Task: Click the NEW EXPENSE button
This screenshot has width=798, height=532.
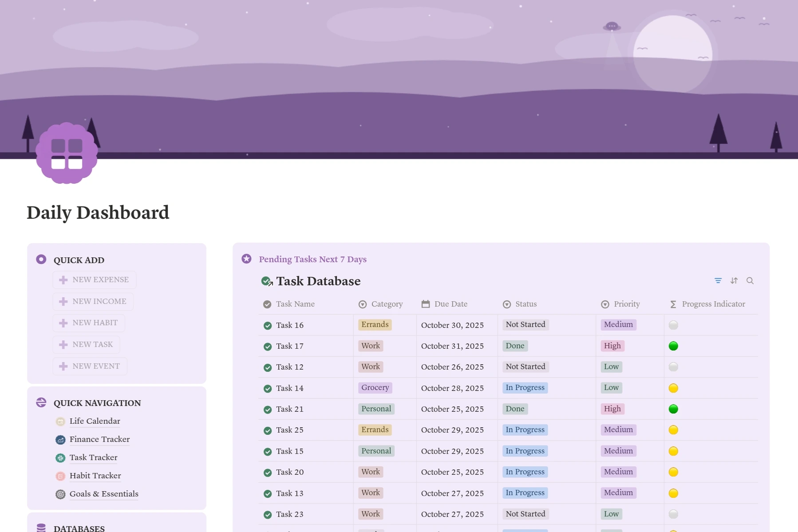Action: [94, 280]
